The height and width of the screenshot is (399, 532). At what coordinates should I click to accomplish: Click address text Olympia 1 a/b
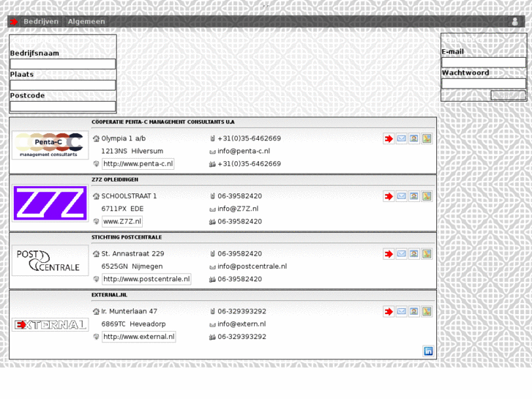(x=124, y=138)
